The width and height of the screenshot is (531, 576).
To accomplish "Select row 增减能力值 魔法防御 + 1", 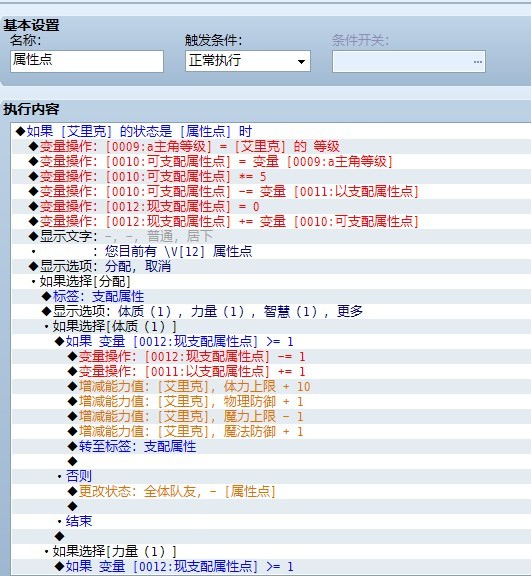I will coord(271,431).
